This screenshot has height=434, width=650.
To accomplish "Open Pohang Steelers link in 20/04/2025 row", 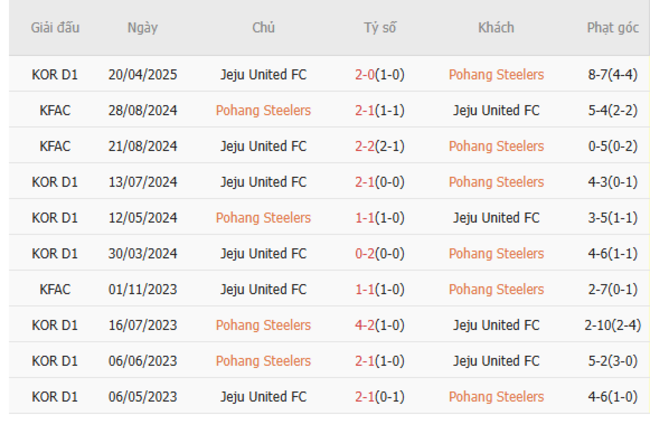I will coord(496,75).
